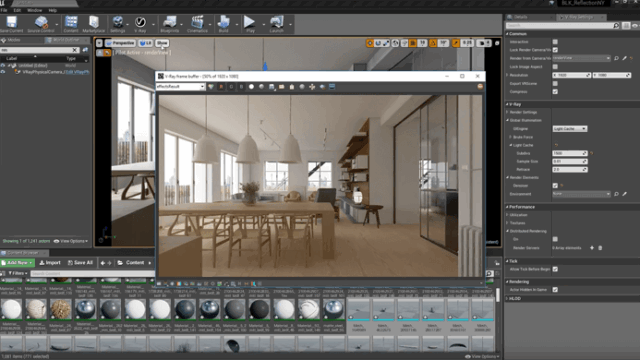Click the Settings gear toolbar icon
The image size is (640, 360).
118,24
